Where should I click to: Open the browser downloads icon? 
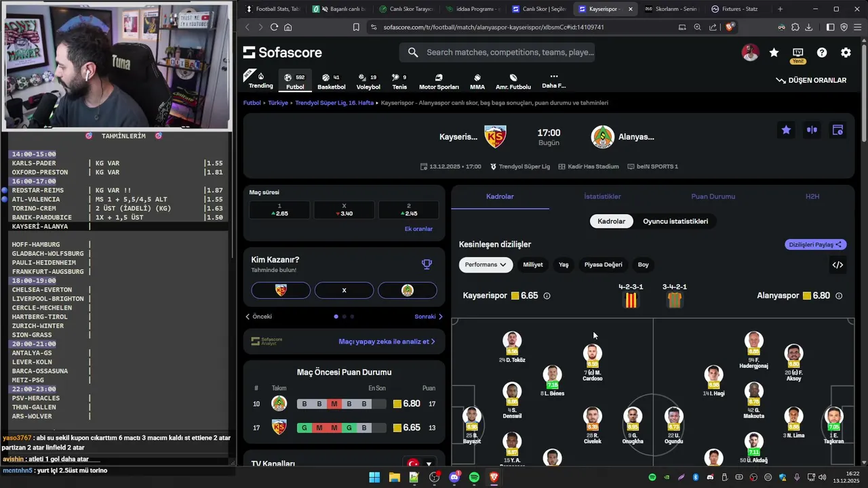point(809,27)
